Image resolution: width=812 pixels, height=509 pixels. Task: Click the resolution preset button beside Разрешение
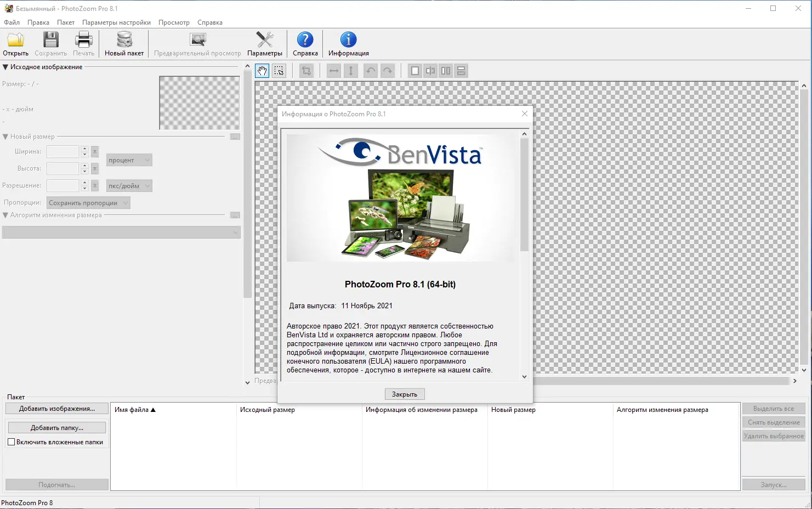(95, 185)
